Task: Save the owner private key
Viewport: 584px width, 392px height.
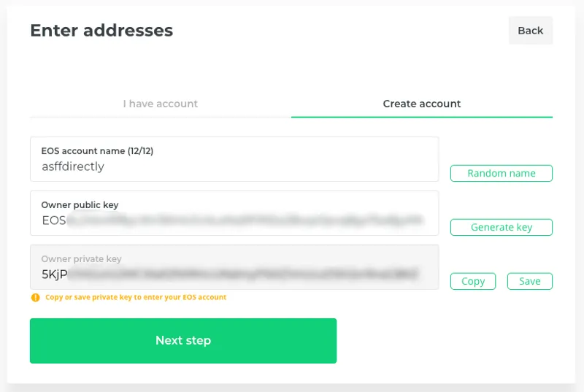Action: click(530, 282)
